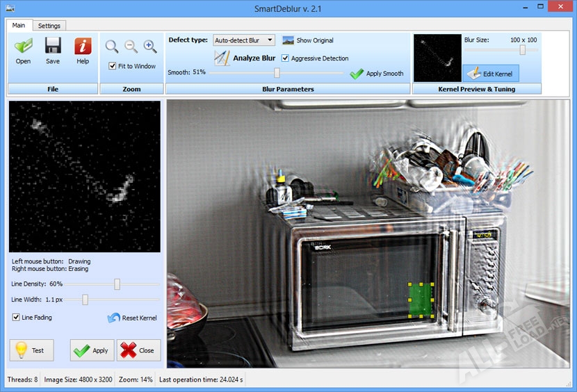Disable Aggressive Detection checkbox
This screenshot has width=577, height=392.
tap(285, 58)
